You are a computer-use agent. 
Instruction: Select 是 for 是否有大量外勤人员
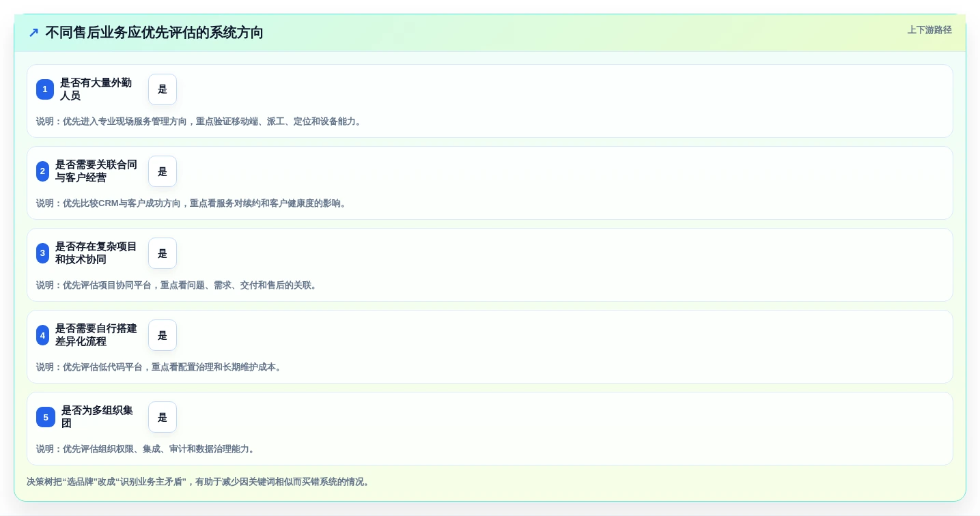coord(163,89)
